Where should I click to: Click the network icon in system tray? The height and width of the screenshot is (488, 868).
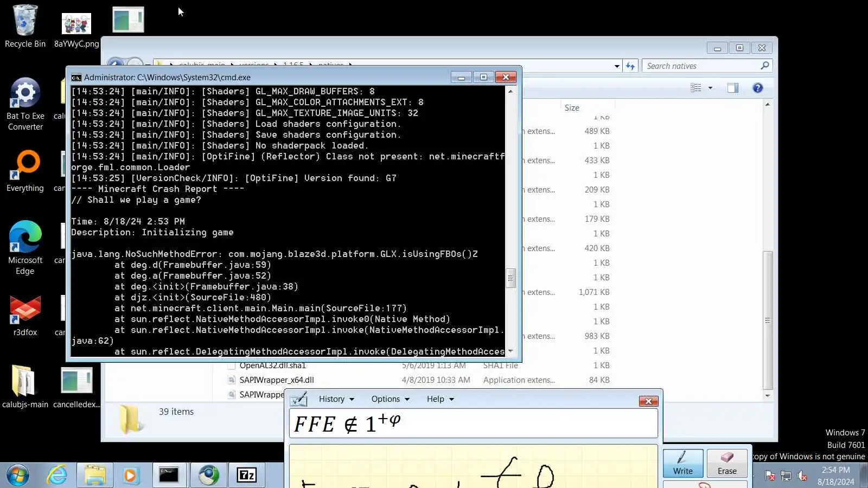pyautogui.click(x=786, y=476)
